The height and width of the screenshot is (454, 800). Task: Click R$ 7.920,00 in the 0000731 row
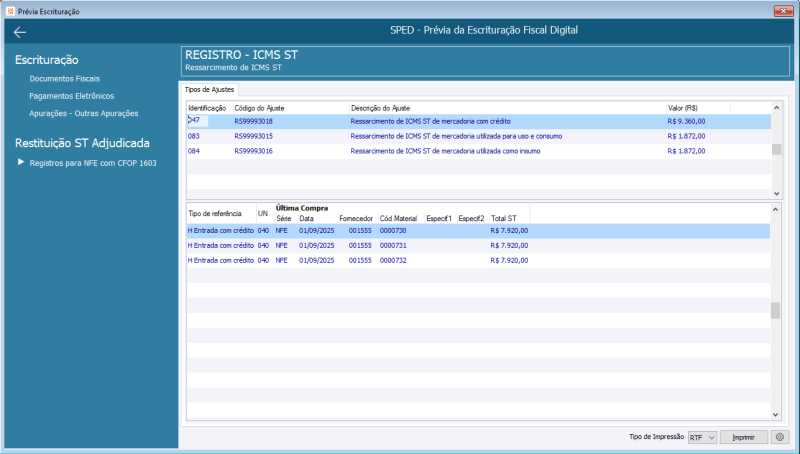[x=509, y=245]
